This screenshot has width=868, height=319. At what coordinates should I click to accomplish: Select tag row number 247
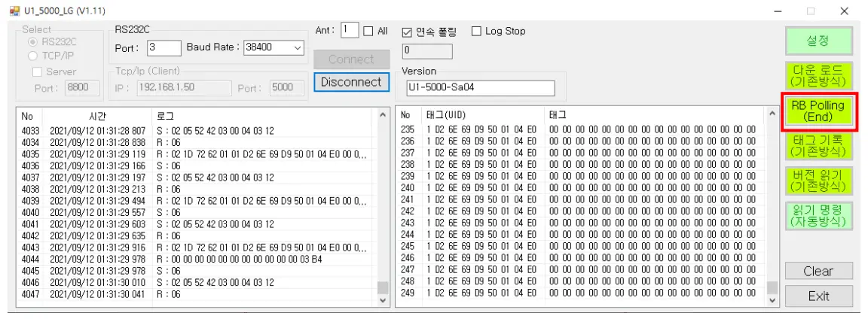click(x=582, y=269)
